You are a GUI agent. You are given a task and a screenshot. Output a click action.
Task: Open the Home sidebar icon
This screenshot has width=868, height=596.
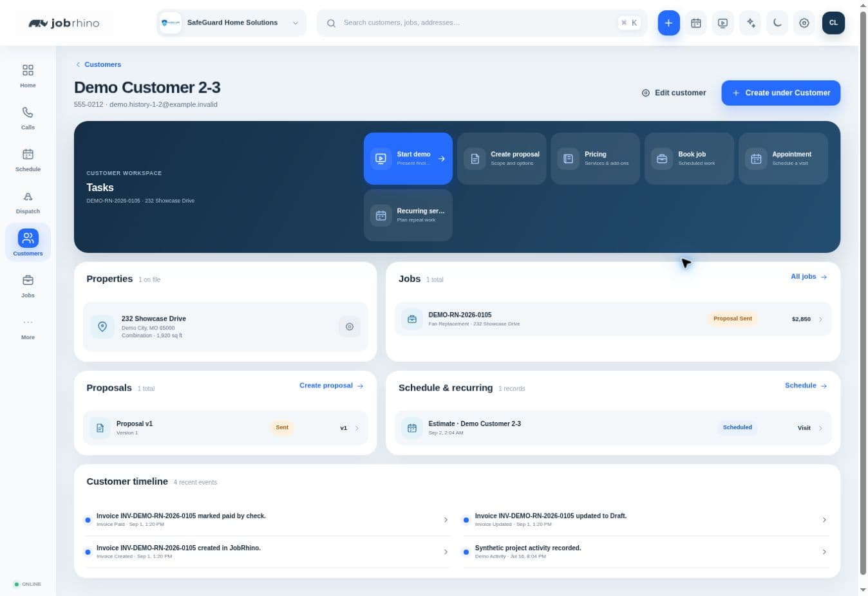coord(28,70)
